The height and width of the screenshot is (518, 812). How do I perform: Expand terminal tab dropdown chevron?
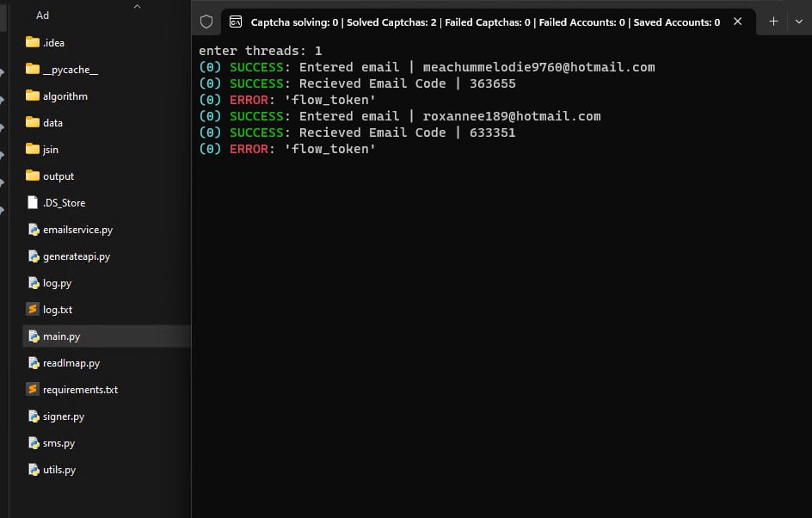click(798, 22)
